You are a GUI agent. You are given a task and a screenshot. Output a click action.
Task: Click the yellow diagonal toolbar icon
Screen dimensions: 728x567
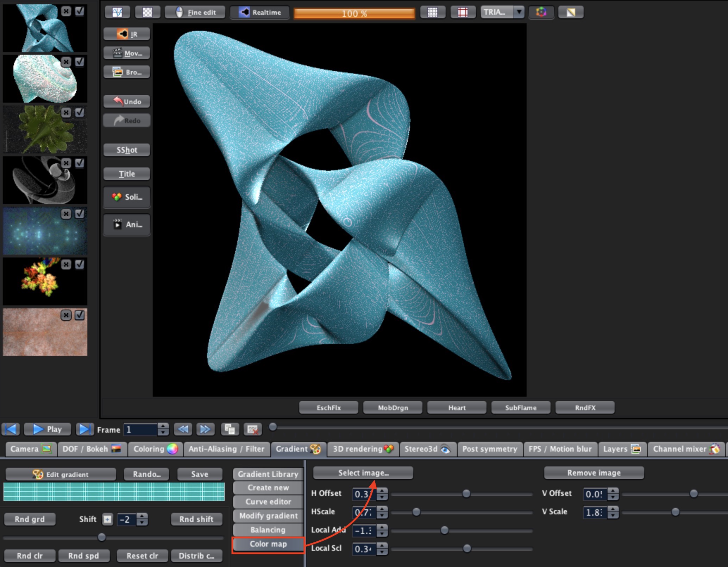[x=571, y=12]
